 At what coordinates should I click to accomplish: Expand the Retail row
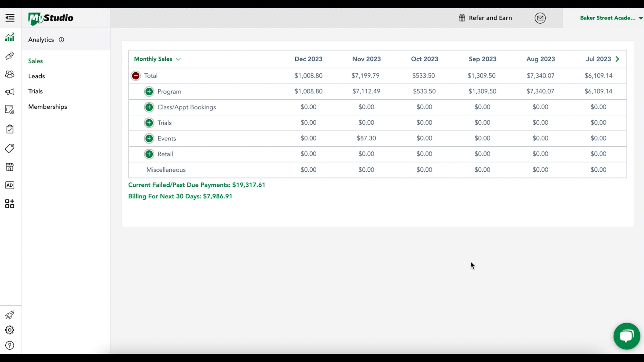pyautogui.click(x=149, y=154)
